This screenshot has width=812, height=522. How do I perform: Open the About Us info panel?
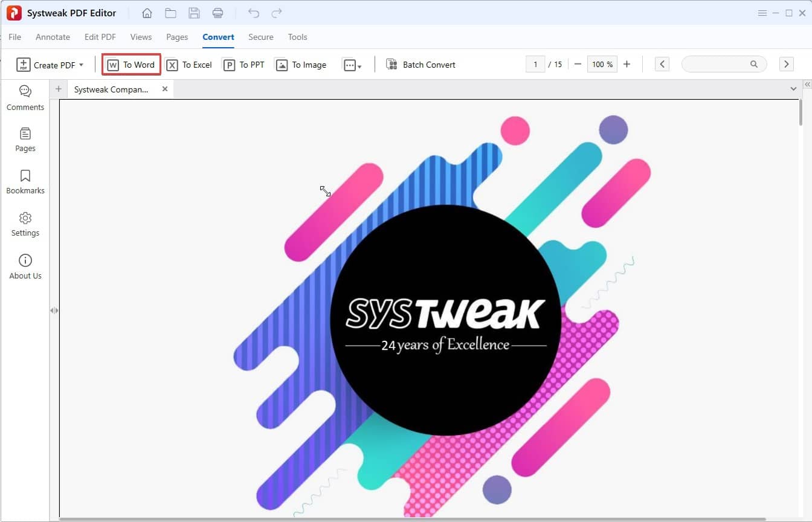coord(25,266)
